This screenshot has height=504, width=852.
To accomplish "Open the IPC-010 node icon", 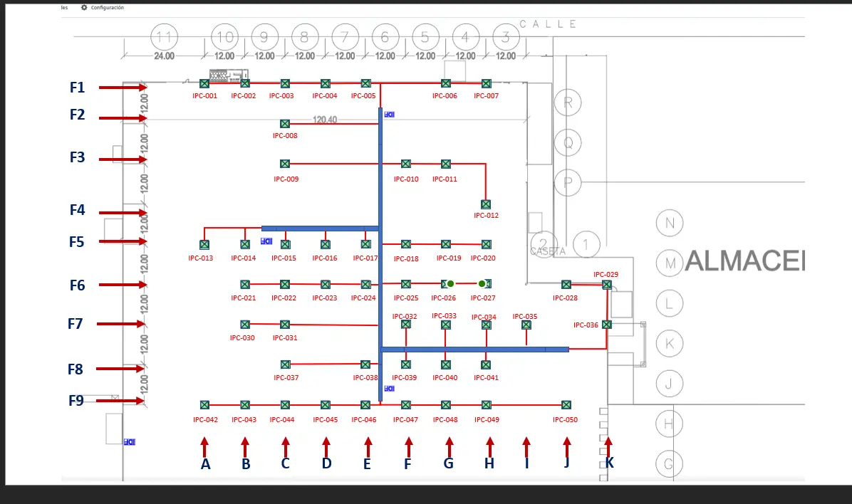I will pyautogui.click(x=406, y=164).
